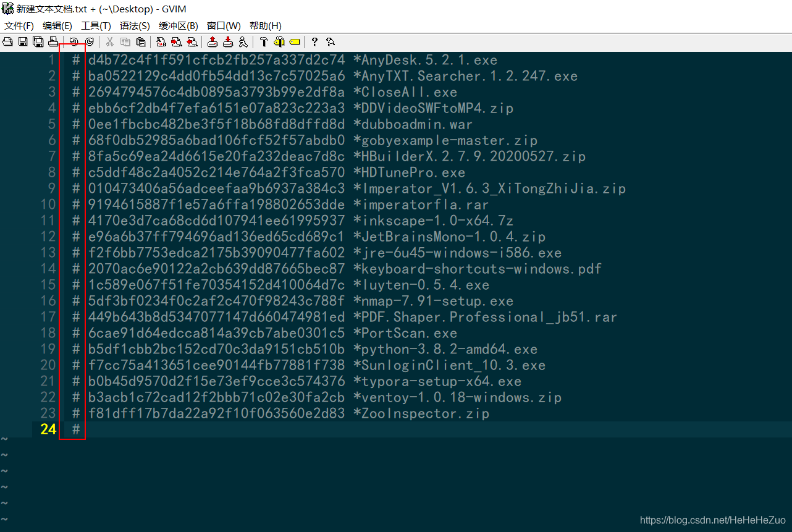This screenshot has height=532, width=792.
Task: Click *PDF.Shaper.Professional_jb51.rar text
Action: [x=486, y=317]
